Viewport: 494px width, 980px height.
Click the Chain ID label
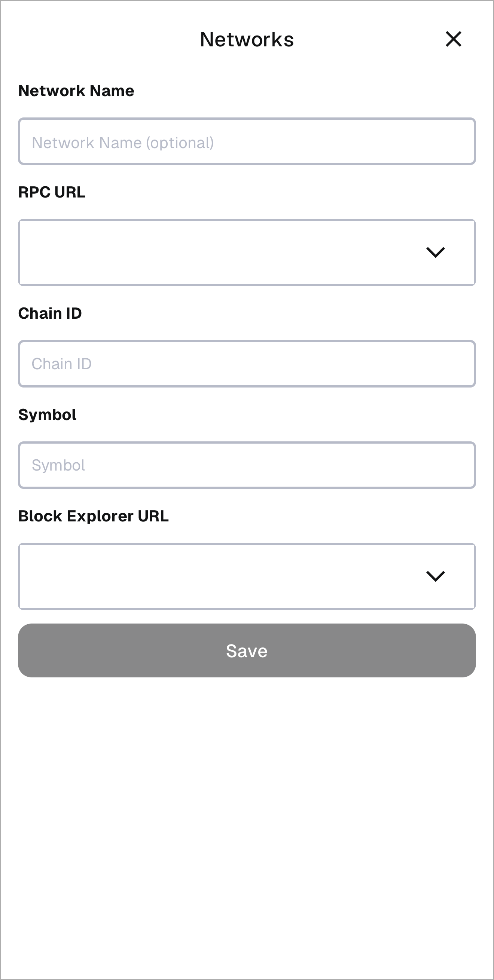[x=50, y=313]
